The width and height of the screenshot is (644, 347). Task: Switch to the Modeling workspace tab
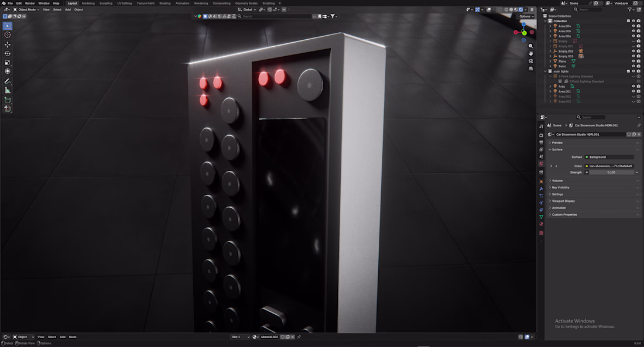(88, 3)
